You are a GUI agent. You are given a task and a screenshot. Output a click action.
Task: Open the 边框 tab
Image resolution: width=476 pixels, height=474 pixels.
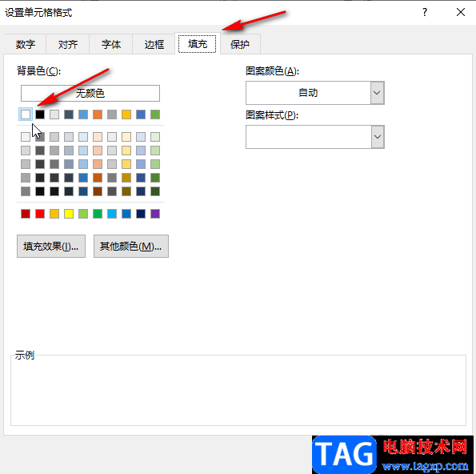tap(154, 44)
